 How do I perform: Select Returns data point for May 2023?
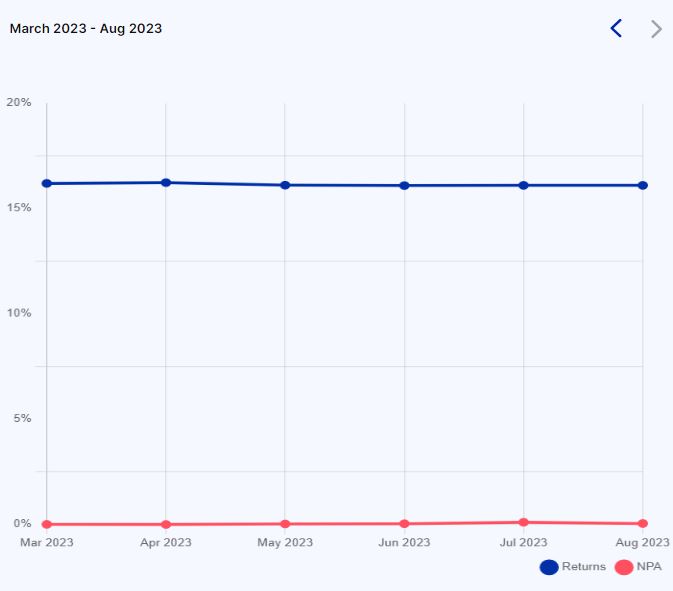[x=285, y=185]
